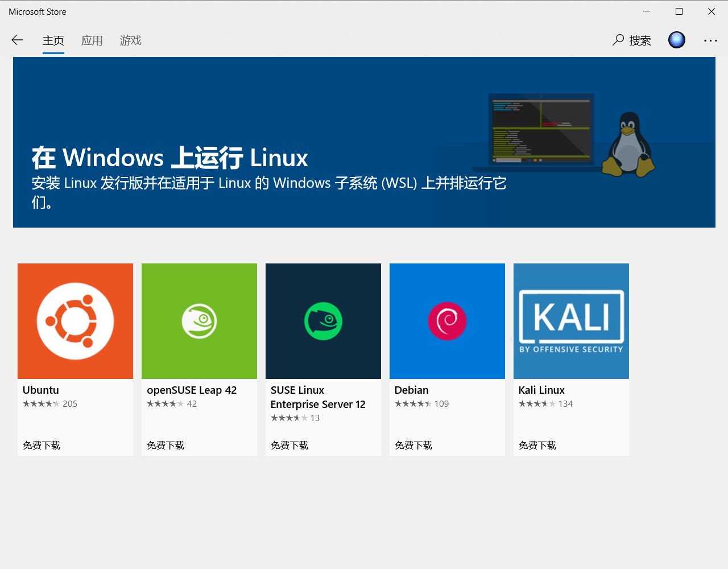Open the three-dot more menu
The image size is (728, 569).
710,40
